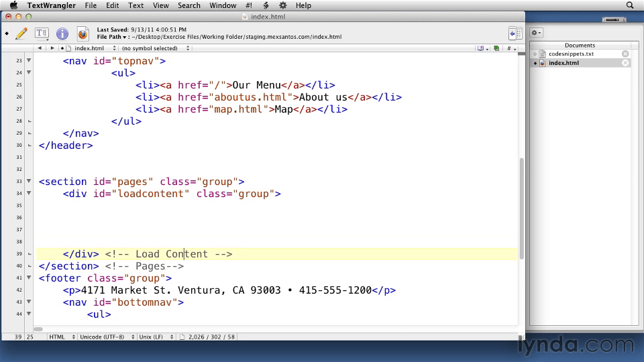Open the symbol popup showing no symbol selected
This screenshot has height=362, width=644.
[156, 48]
